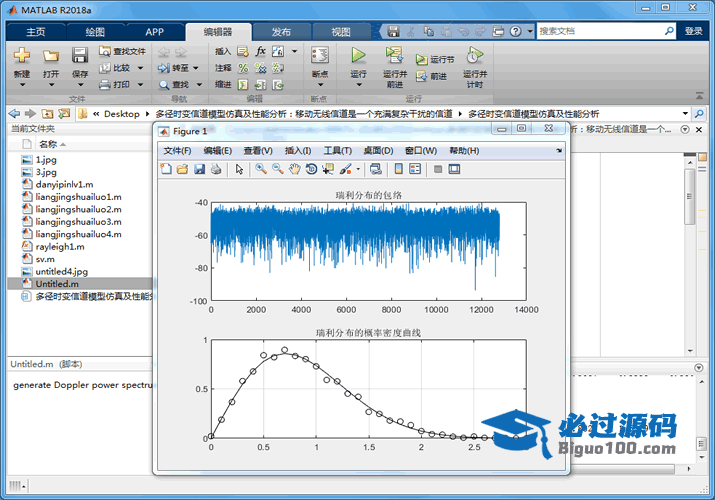The image size is (715, 500).
Task: Switch to the Home (主页) tab
Action: click(36, 31)
